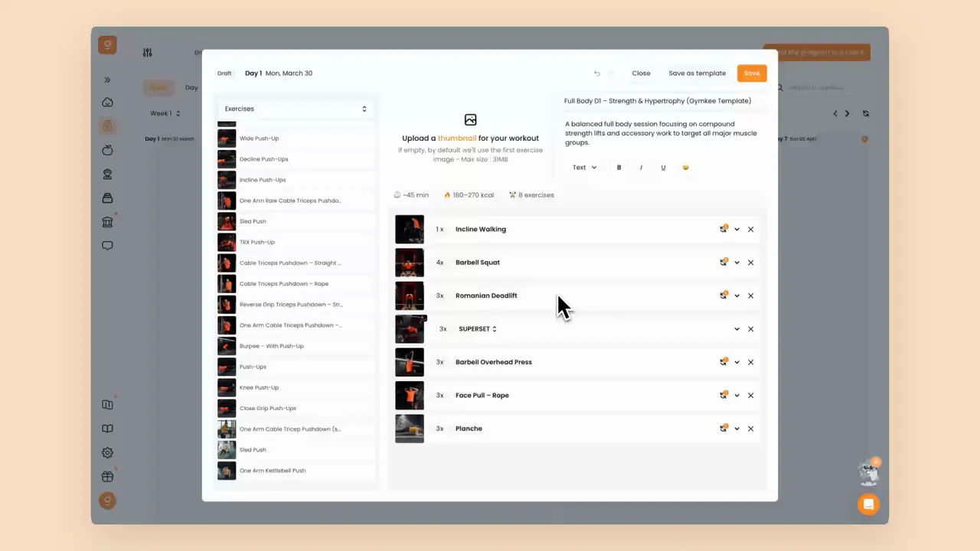The image size is (980, 551).
Task: Select Burpee – With Push-Up from list
Action: [x=296, y=346]
